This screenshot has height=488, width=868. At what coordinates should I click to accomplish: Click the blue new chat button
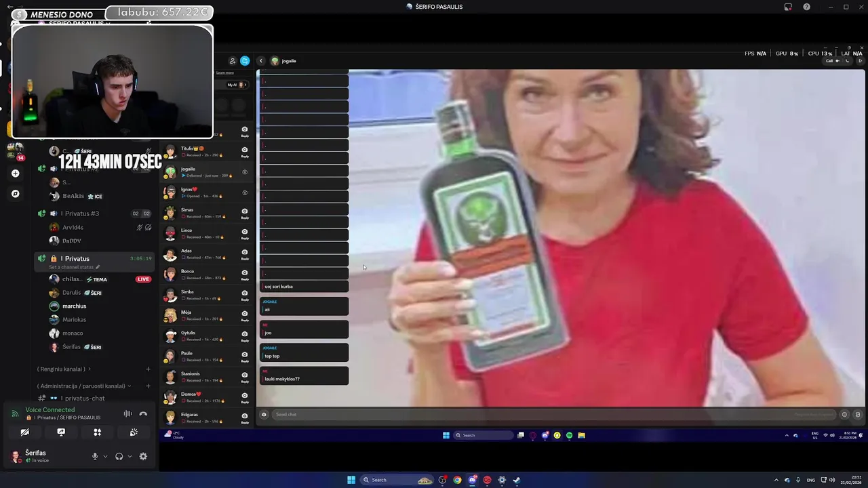(x=245, y=61)
